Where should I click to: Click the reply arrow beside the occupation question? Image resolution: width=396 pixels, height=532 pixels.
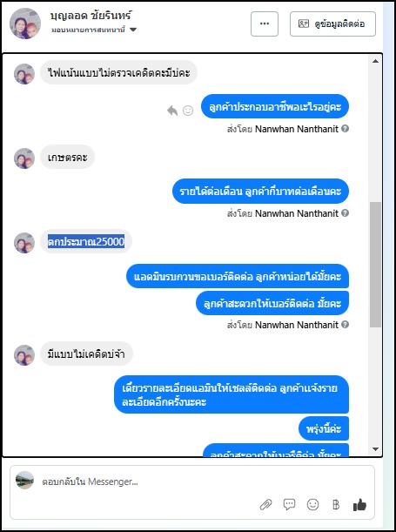pyautogui.click(x=172, y=111)
